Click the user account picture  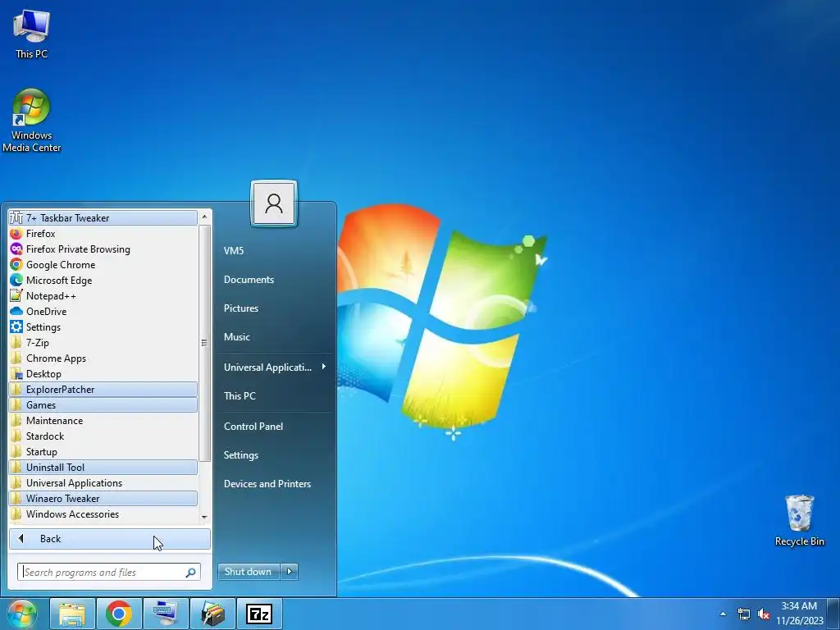click(x=274, y=203)
